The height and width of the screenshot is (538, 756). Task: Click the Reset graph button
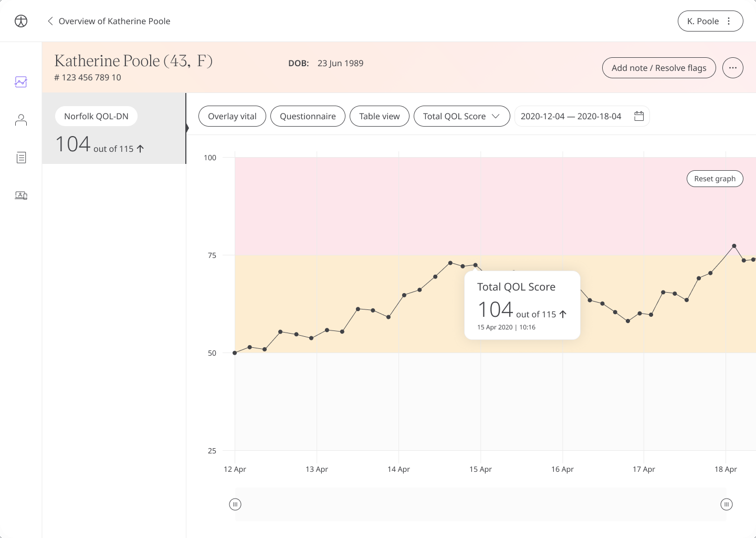[x=715, y=179]
